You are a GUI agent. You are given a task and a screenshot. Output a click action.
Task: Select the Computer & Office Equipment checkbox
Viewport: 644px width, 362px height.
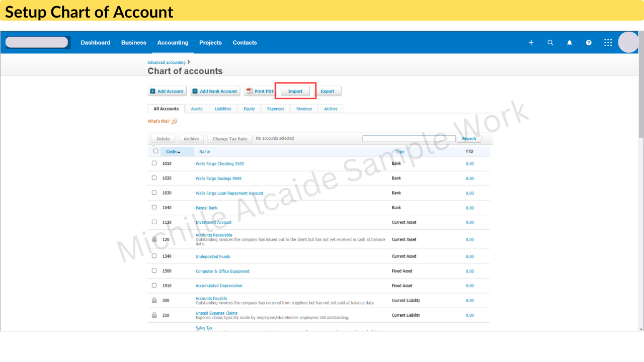pos(154,270)
